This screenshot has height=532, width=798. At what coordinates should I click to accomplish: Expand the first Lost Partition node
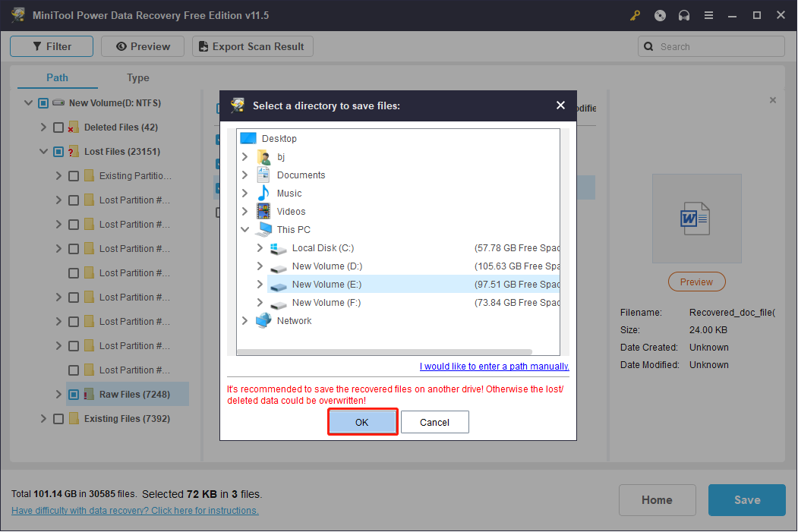pos(58,200)
